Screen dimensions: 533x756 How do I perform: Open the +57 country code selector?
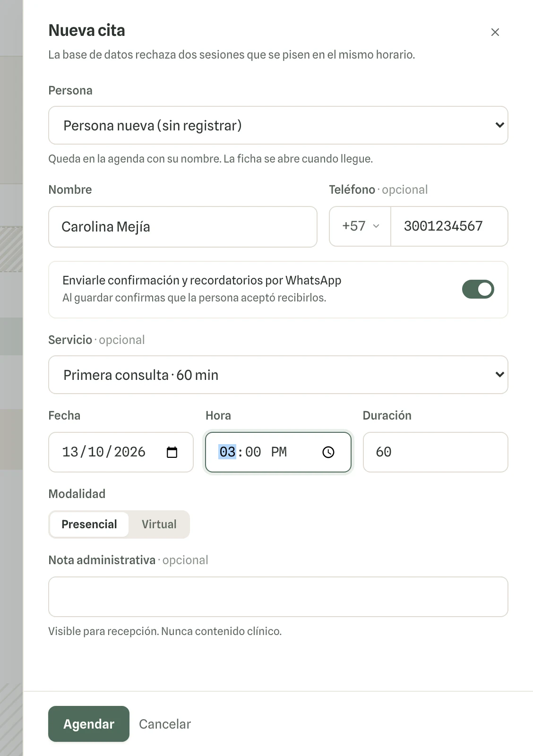pyautogui.click(x=360, y=226)
